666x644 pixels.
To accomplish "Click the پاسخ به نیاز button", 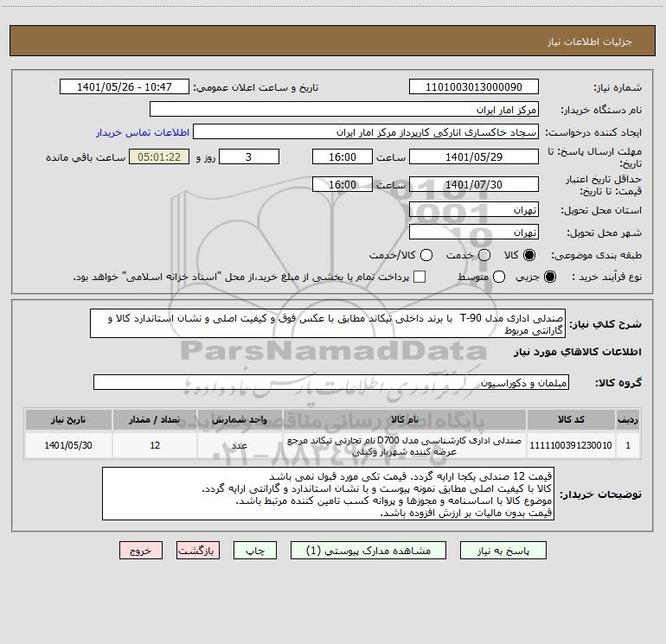I will pyautogui.click(x=503, y=551).
